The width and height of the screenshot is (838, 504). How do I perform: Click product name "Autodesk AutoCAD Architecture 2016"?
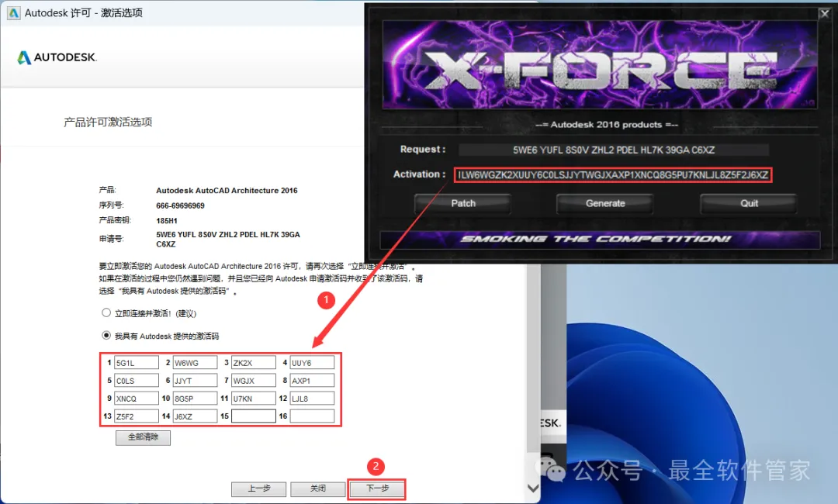click(x=227, y=190)
